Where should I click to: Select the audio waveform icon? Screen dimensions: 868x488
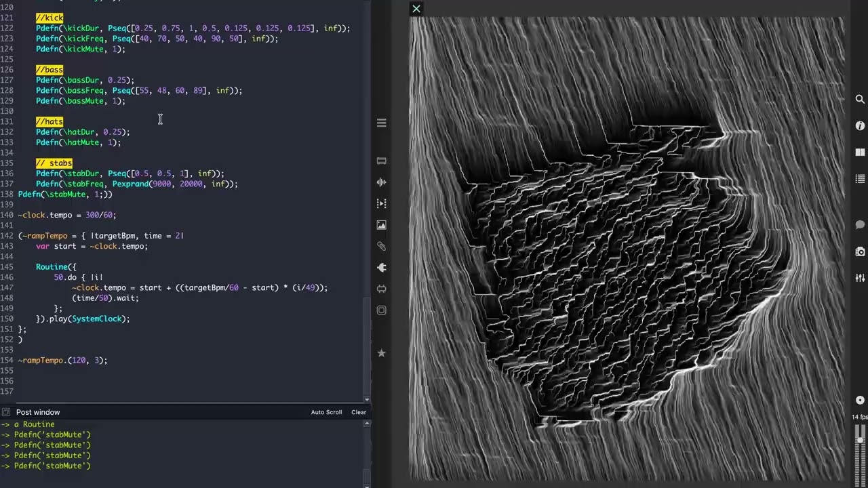tap(381, 182)
